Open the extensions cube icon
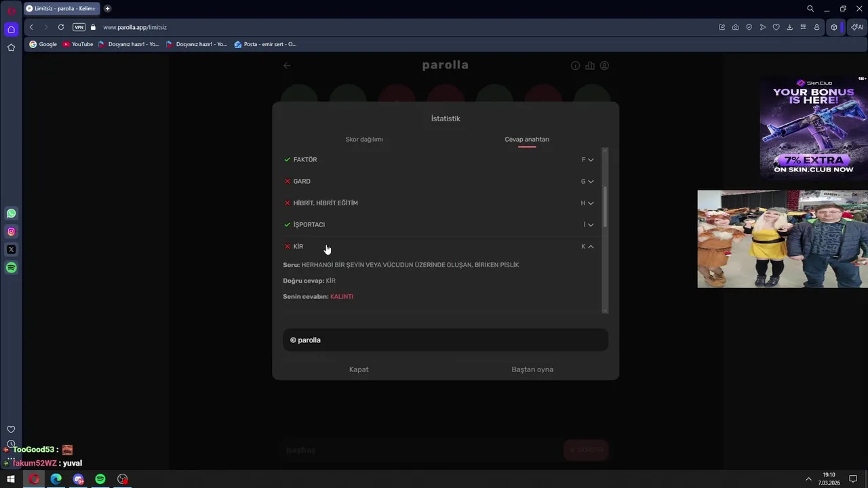Screen dimensions: 868x488 [834, 27]
